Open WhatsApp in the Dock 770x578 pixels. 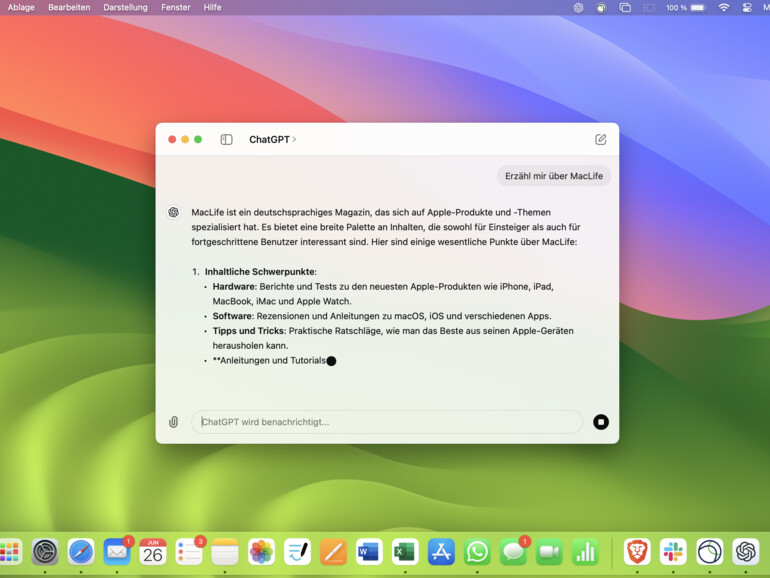(477, 551)
